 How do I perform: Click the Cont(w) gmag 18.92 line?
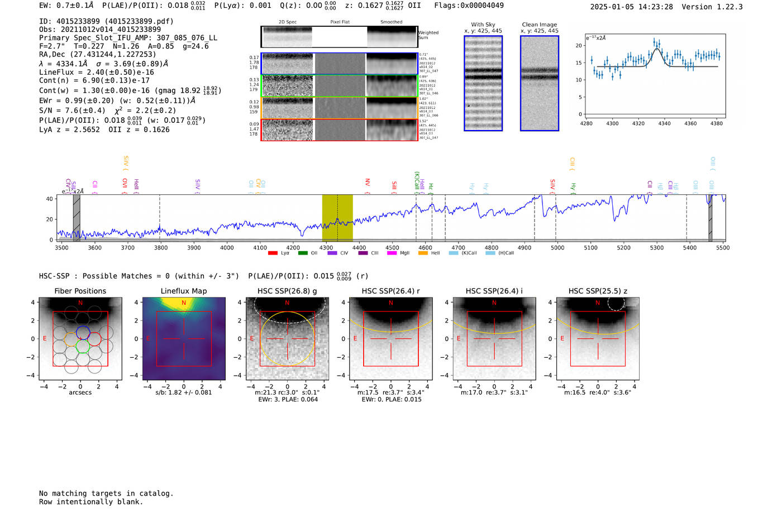130,90
